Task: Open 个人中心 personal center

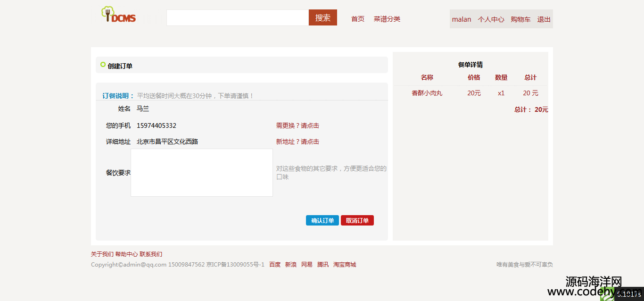Action: point(491,19)
